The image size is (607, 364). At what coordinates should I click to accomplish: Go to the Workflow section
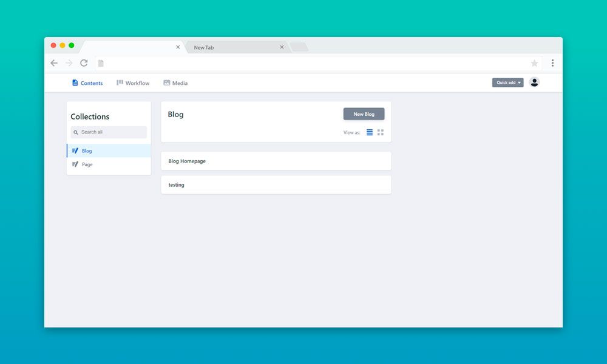[x=133, y=83]
